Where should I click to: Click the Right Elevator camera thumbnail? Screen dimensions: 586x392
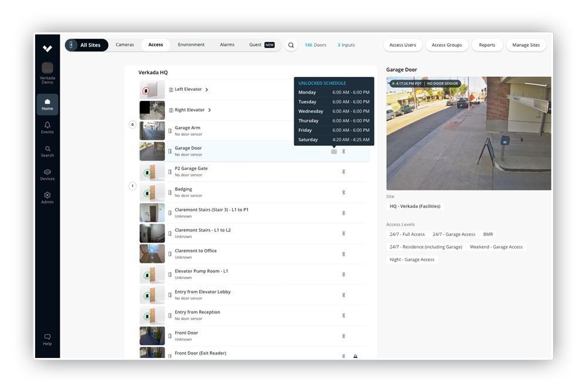tap(152, 110)
